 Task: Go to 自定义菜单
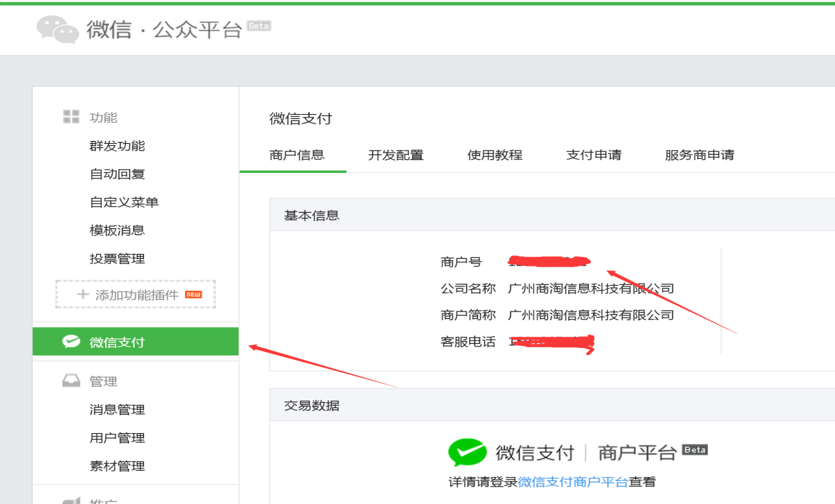(x=124, y=202)
